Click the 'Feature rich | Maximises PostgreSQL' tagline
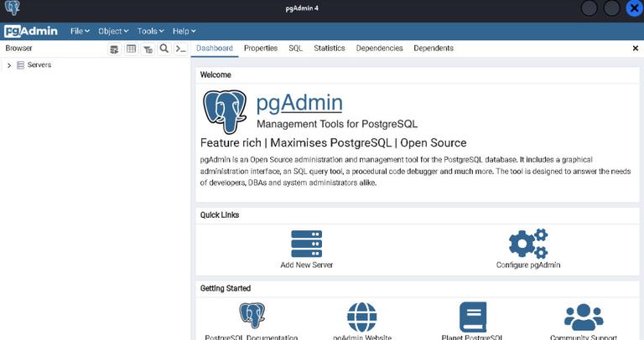Viewport: 644px width, 340px height. point(333,142)
